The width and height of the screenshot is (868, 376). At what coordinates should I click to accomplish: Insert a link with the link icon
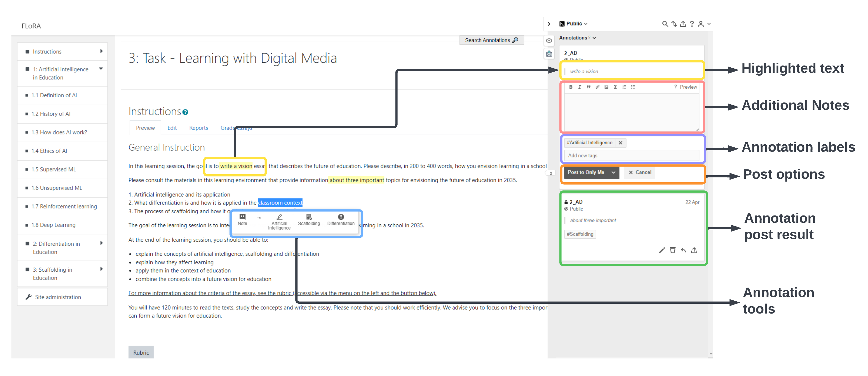click(597, 87)
